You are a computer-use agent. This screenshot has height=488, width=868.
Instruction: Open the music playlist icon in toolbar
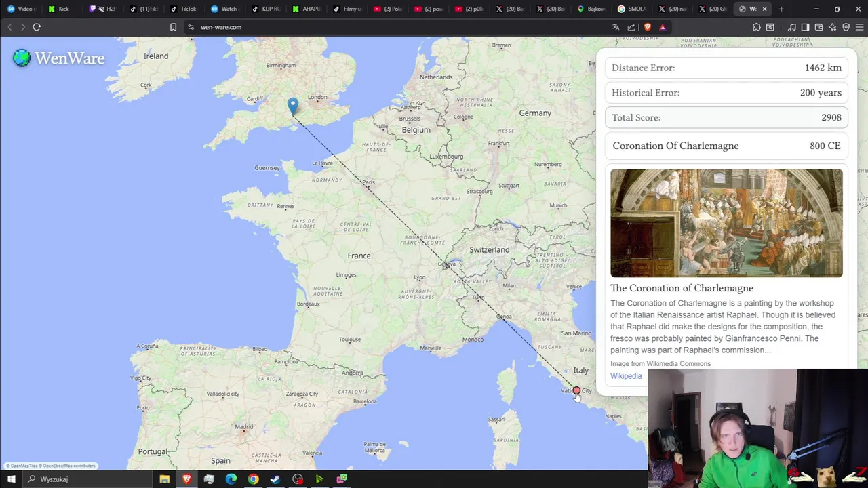point(792,27)
